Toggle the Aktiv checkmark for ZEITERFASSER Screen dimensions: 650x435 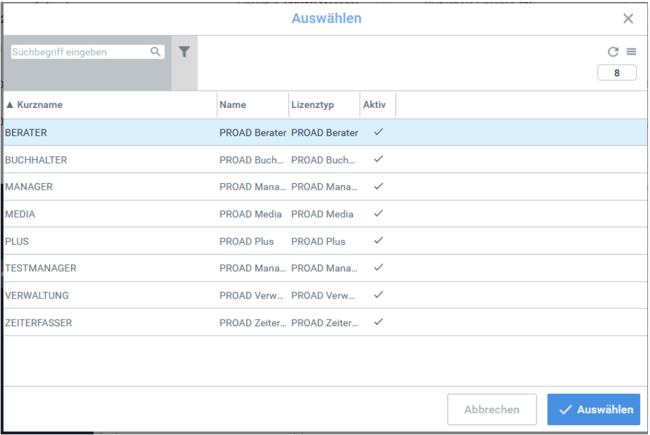pyautogui.click(x=378, y=322)
